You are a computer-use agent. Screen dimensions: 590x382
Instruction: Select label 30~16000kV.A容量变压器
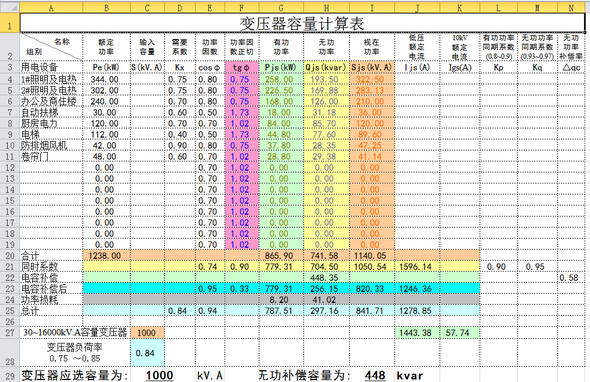point(75,333)
